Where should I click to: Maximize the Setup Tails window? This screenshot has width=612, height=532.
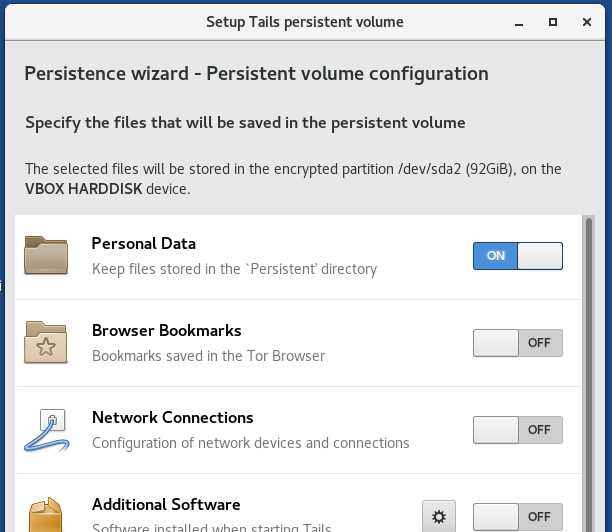pyautogui.click(x=553, y=22)
